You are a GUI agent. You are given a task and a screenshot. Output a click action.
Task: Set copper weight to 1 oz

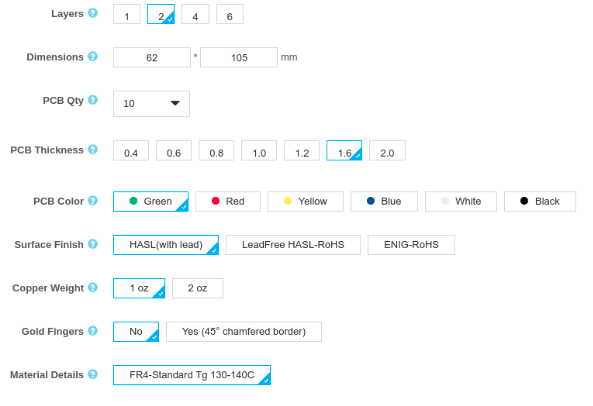coord(139,288)
